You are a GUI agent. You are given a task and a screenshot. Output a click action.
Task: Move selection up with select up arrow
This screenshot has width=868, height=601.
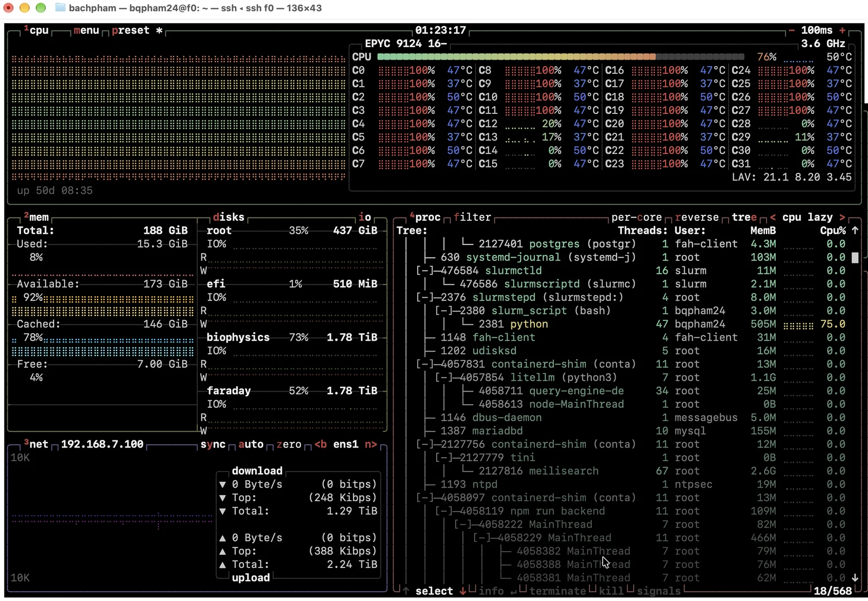tap(406, 591)
